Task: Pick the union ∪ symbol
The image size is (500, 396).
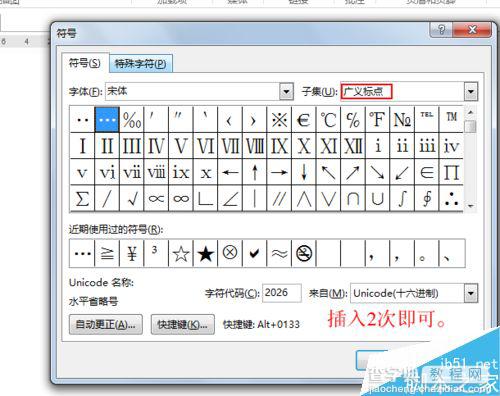Action: coord(378,198)
